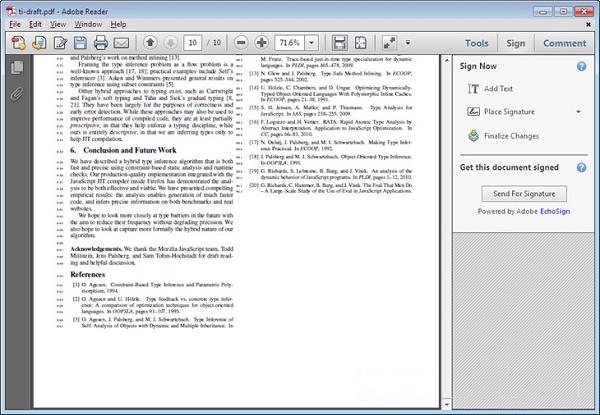Click the edit text and sign icon
600x415 pixels.
pyautogui.click(x=60, y=42)
